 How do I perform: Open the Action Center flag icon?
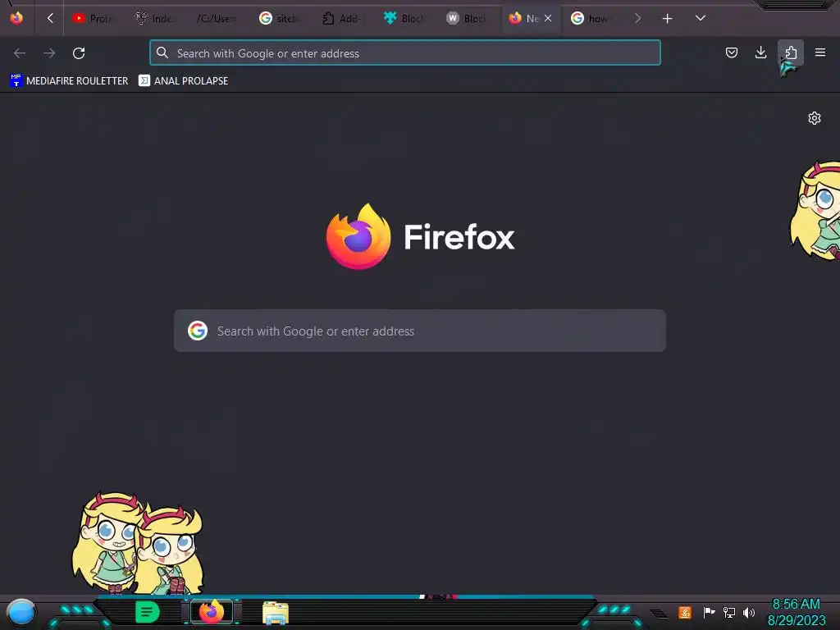(709, 612)
